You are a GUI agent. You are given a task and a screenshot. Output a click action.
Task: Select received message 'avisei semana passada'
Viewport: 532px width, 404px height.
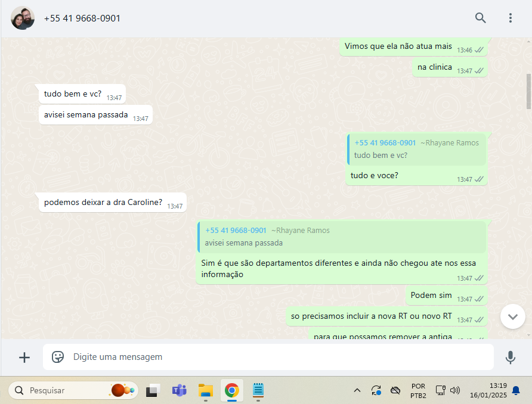click(95, 115)
